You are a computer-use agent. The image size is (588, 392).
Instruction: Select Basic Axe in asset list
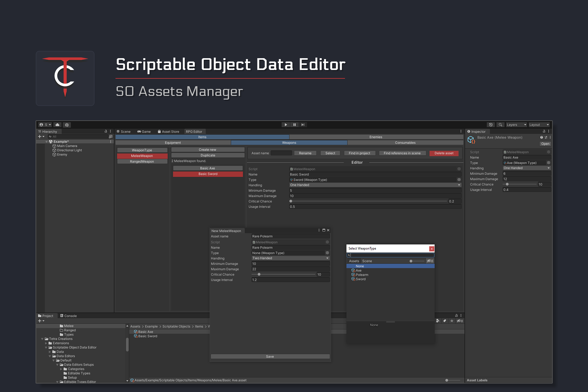[208, 168]
